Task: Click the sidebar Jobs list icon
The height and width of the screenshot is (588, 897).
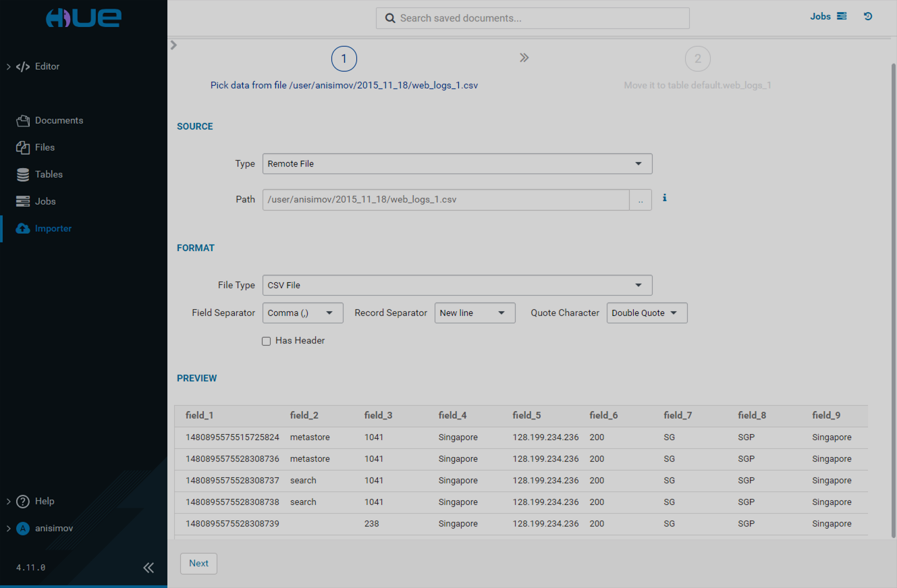Action: pyautogui.click(x=23, y=201)
